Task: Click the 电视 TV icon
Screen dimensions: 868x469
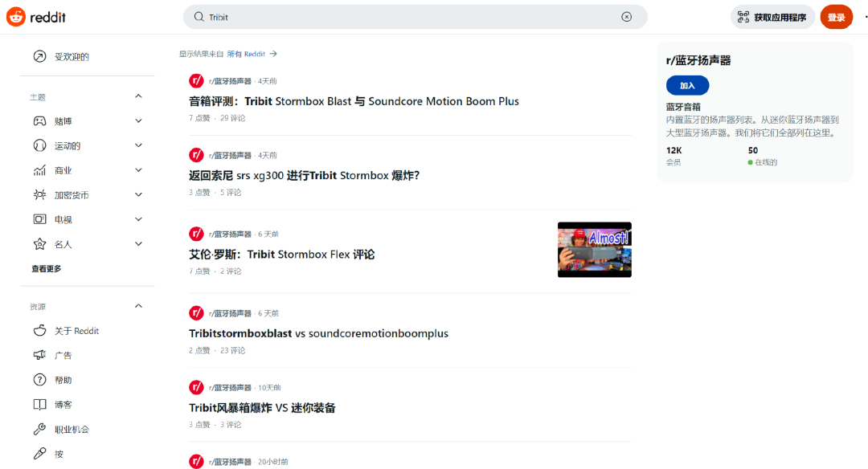Action: [x=41, y=218]
